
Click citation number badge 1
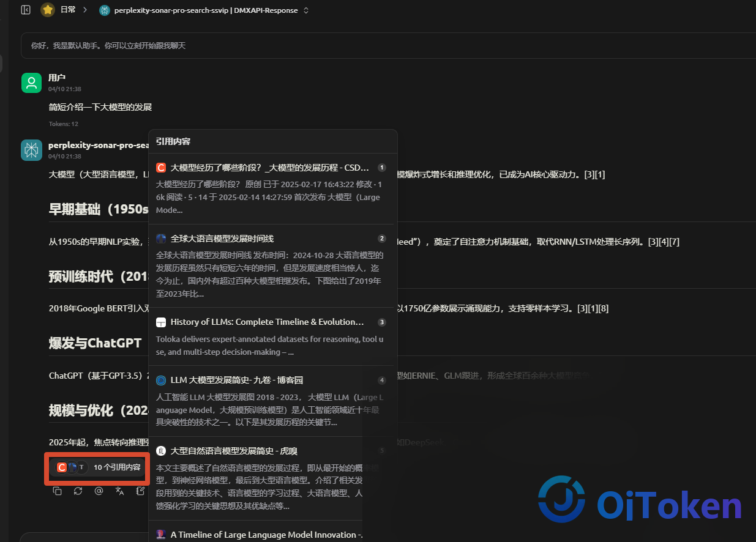(x=382, y=168)
